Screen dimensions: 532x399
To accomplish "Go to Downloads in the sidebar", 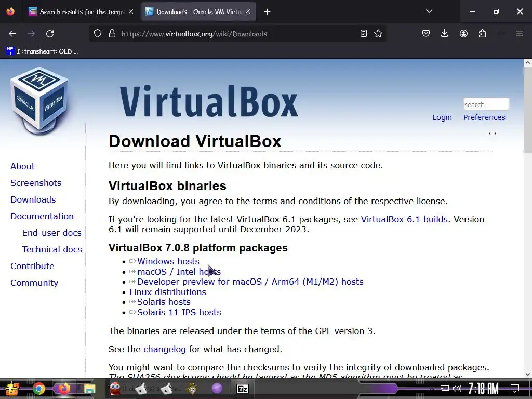I will click(x=33, y=199).
